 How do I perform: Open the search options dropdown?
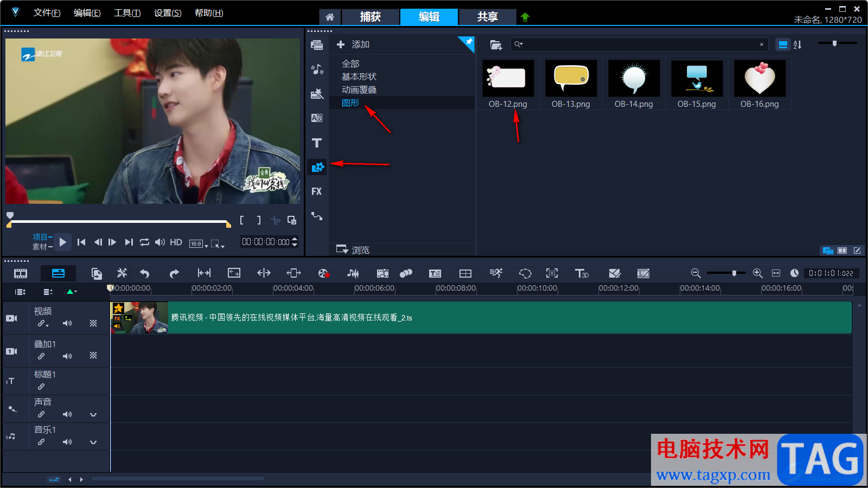click(x=519, y=44)
